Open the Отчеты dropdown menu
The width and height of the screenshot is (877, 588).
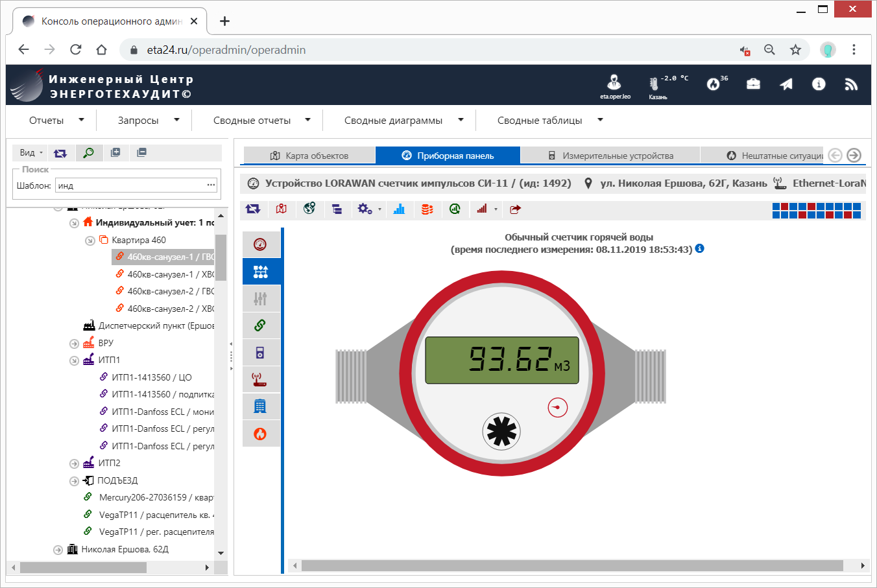click(x=56, y=120)
